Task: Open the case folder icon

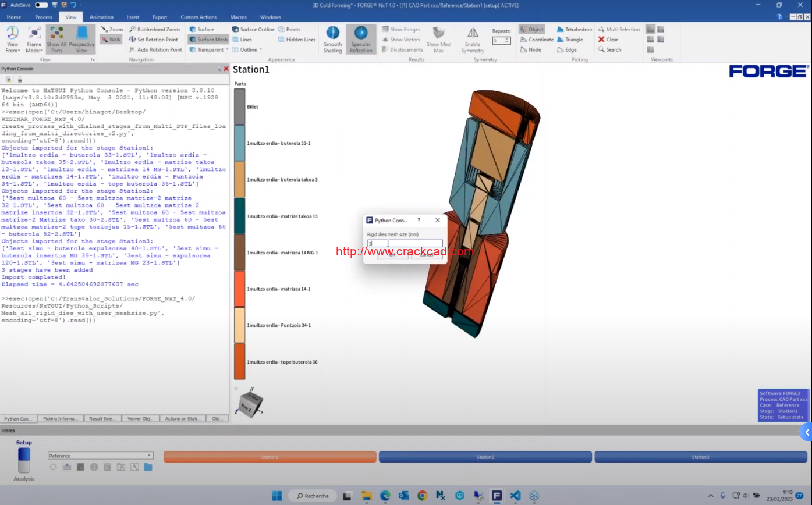Action: (x=148, y=467)
